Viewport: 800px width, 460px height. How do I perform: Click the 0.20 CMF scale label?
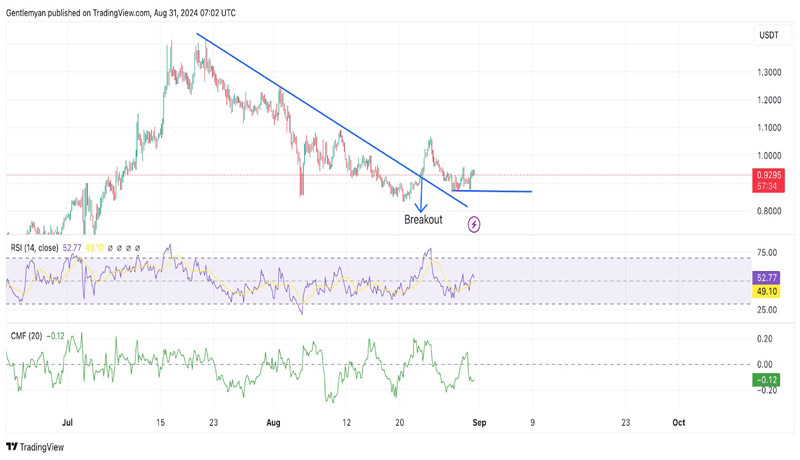(x=764, y=339)
